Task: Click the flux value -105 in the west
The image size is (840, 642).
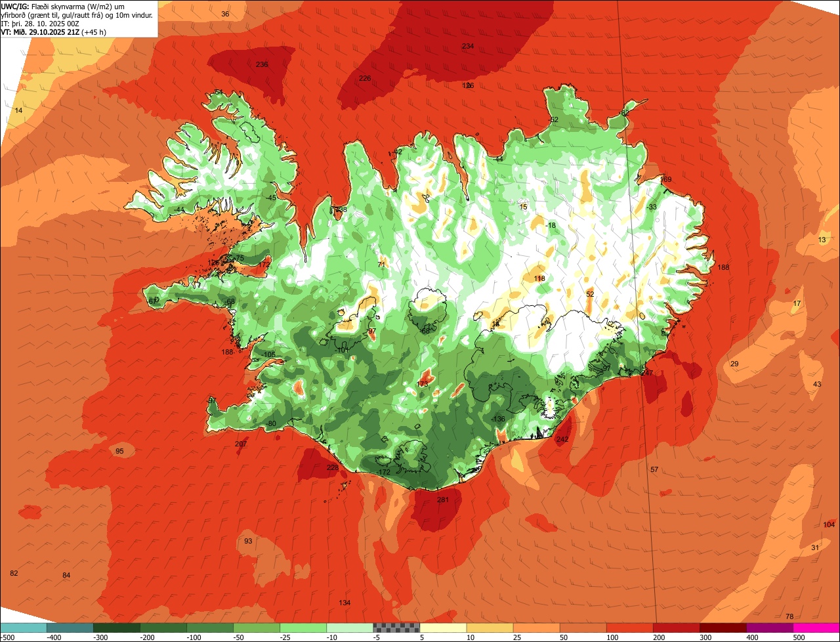Action: (x=268, y=354)
